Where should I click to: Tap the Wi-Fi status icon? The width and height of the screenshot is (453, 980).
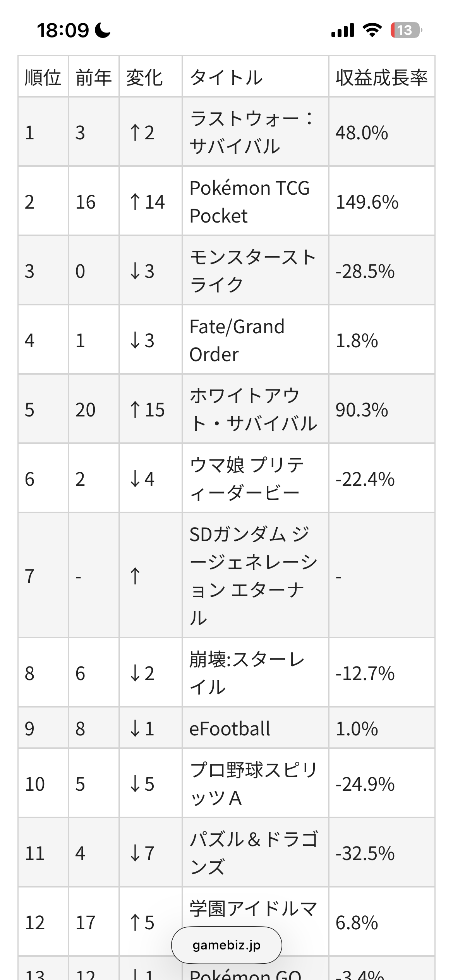[372, 30]
